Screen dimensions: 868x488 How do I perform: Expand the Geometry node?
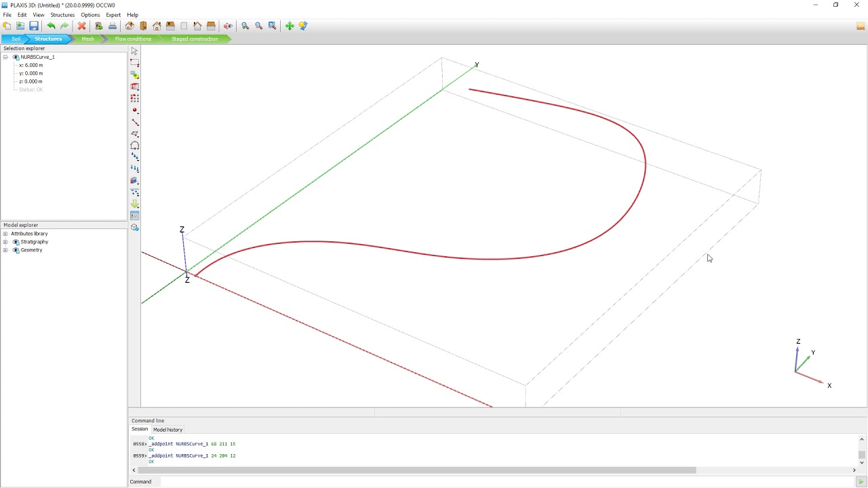[5, 250]
